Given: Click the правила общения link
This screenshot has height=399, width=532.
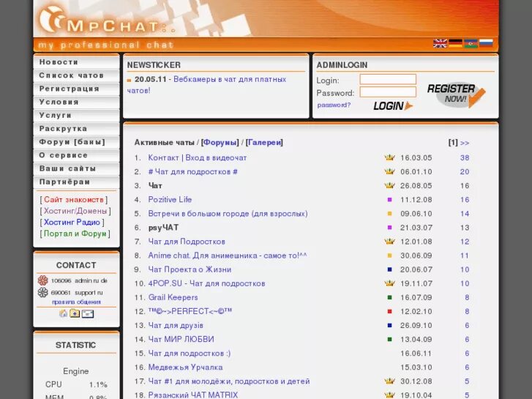Looking at the screenshot, I should 76,302.
